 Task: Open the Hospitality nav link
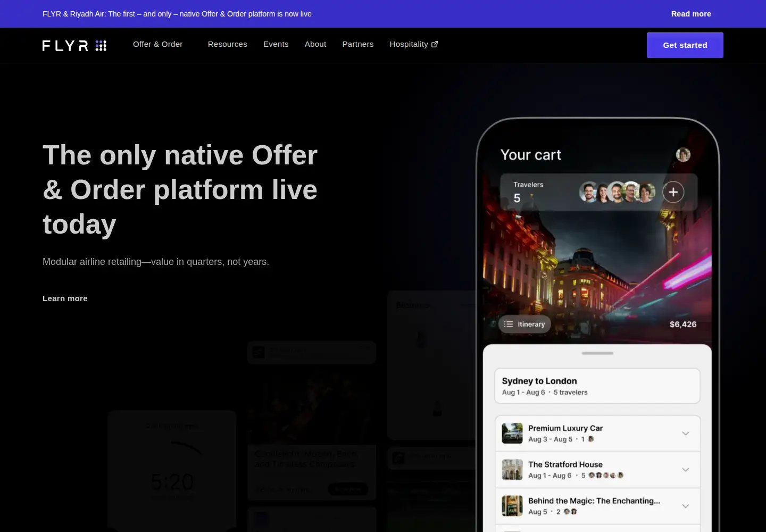tap(409, 44)
